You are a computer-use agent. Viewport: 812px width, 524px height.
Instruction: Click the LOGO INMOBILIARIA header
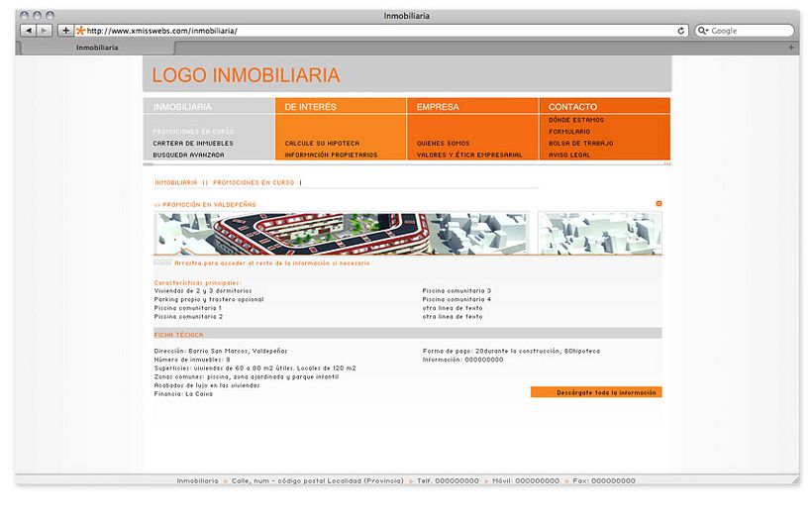246,75
